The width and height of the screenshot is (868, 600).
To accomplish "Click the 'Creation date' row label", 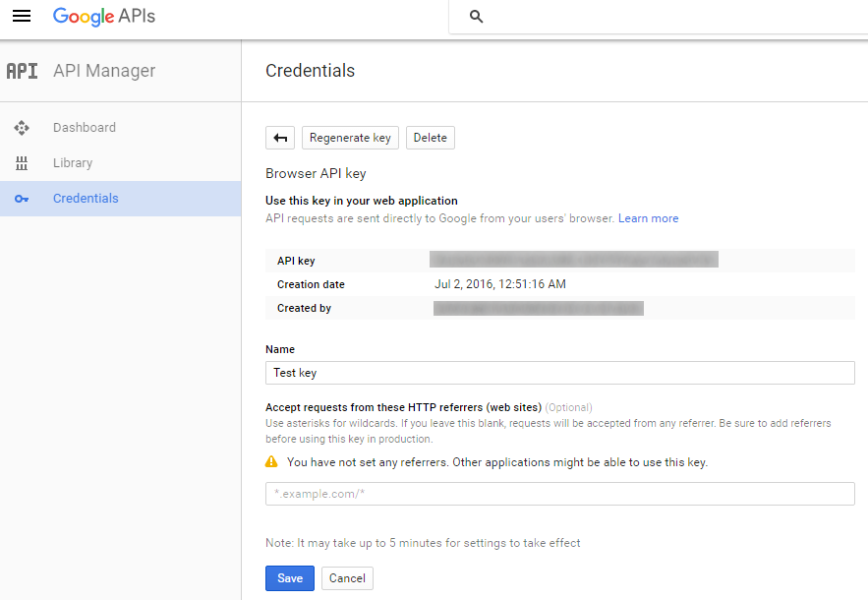I will click(x=311, y=285).
